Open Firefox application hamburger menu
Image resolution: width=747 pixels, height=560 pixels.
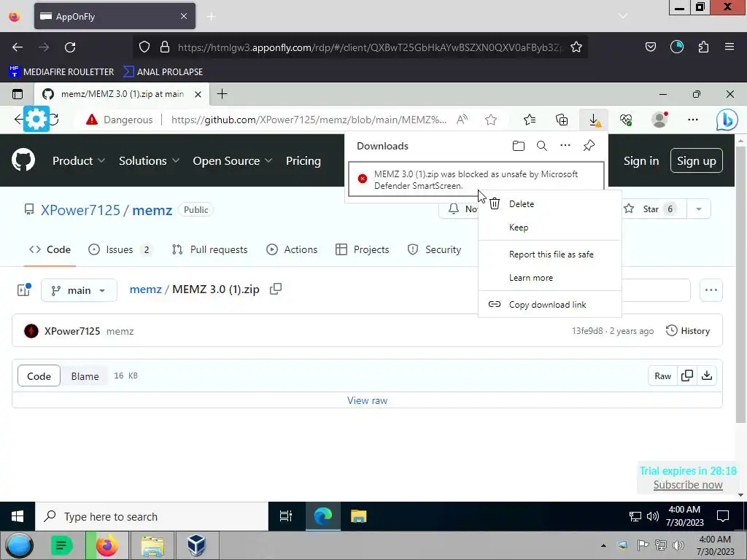coord(729,47)
